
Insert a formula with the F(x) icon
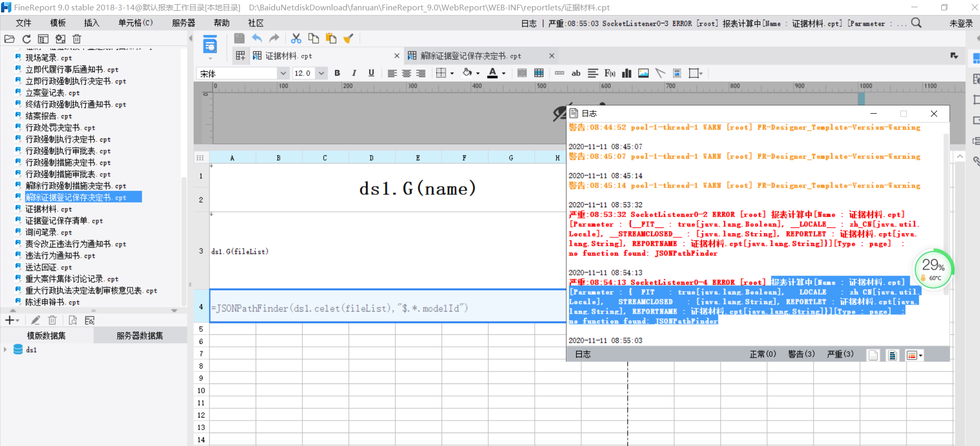pyautogui.click(x=610, y=73)
